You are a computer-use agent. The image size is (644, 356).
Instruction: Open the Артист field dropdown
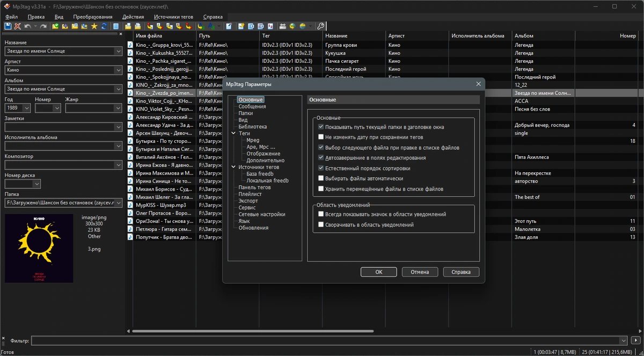(x=118, y=70)
